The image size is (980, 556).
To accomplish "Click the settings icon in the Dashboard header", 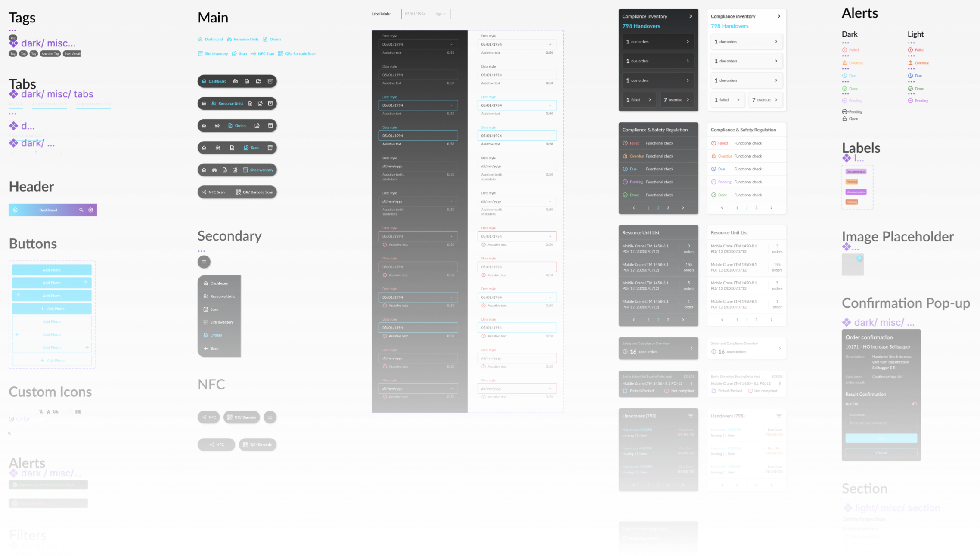I will click(x=90, y=210).
